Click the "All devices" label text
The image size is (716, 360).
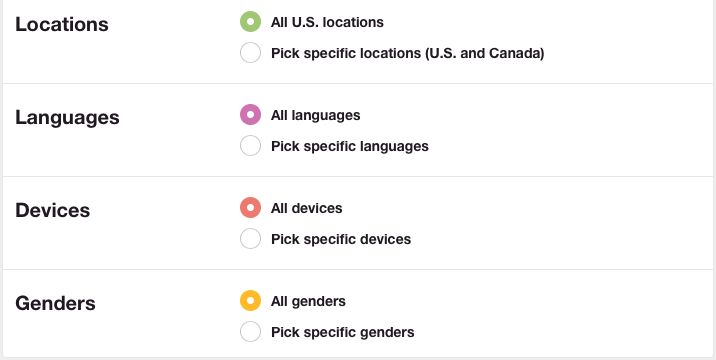pos(306,208)
